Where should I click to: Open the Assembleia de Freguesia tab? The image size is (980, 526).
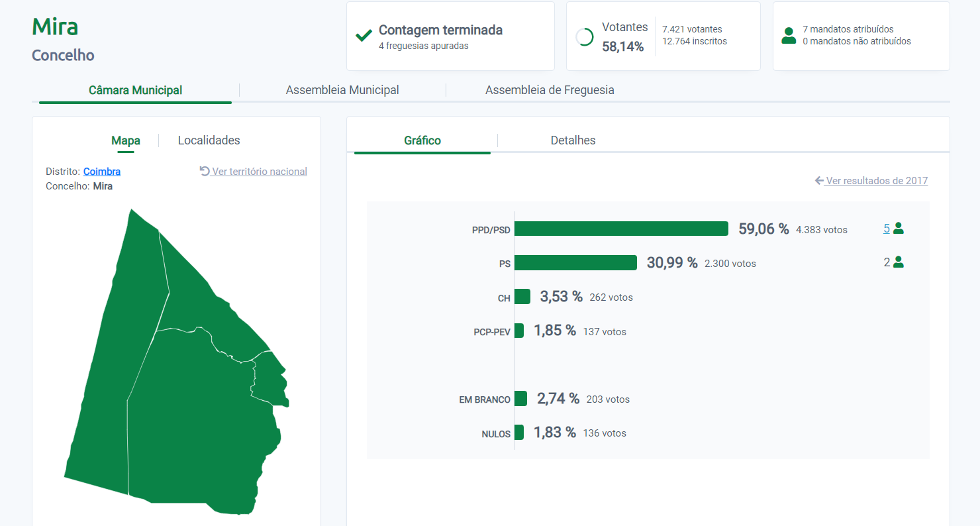coord(550,90)
